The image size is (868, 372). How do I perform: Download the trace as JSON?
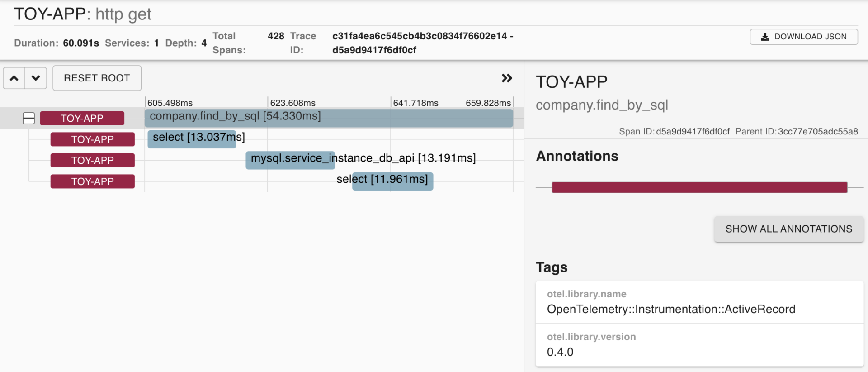coord(803,37)
